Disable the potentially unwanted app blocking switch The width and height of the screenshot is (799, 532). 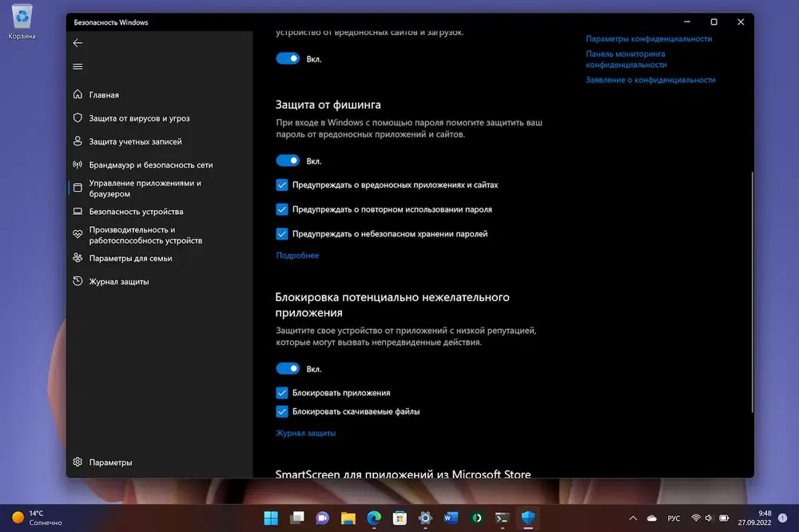pos(288,368)
